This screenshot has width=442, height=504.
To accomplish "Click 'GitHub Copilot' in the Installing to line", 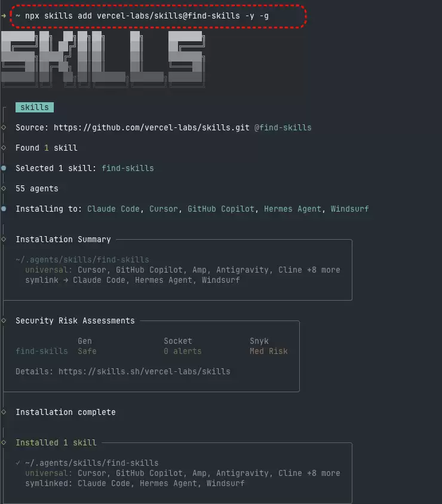I will pyautogui.click(x=220, y=209).
